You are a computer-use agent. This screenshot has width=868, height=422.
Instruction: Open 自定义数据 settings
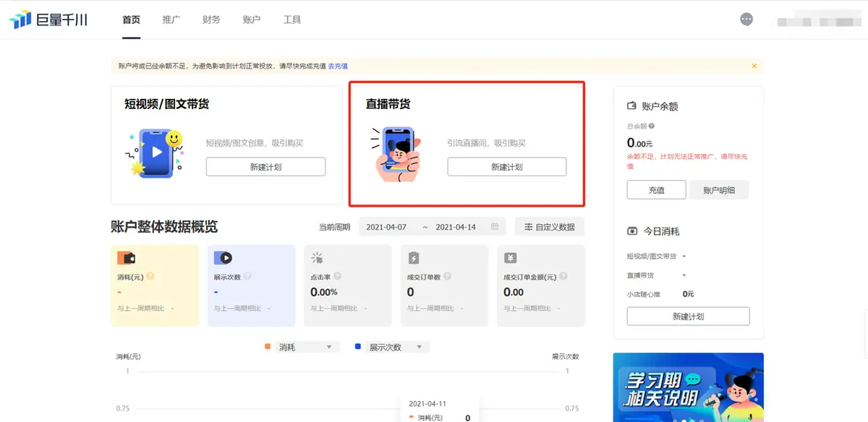point(550,227)
